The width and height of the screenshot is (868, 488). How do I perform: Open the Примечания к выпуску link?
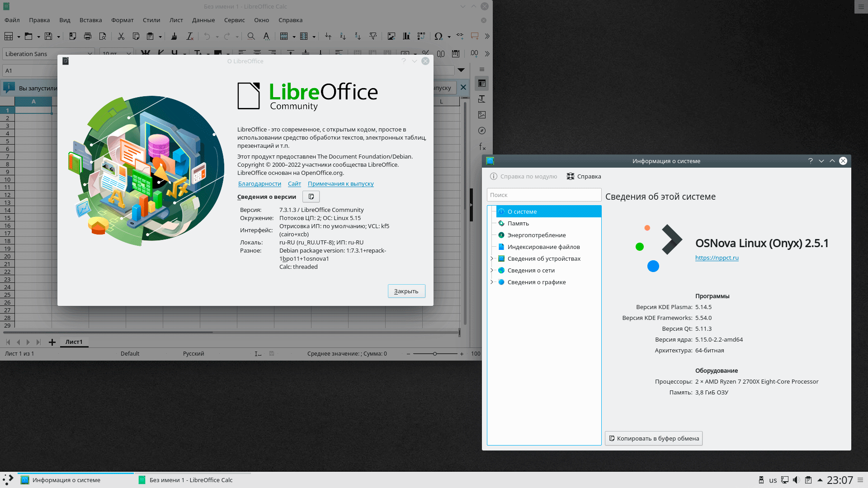(x=340, y=183)
